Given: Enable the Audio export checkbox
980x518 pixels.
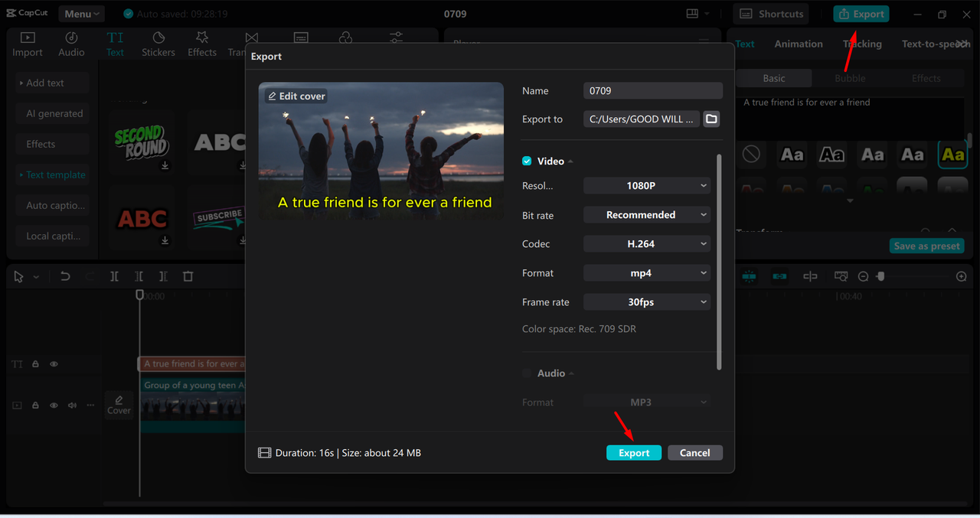Looking at the screenshot, I should click(x=527, y=373).
